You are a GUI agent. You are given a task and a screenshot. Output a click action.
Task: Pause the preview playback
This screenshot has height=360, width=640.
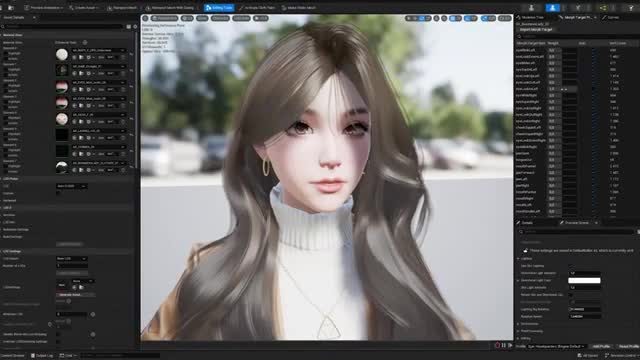click(x=504, y=345)
